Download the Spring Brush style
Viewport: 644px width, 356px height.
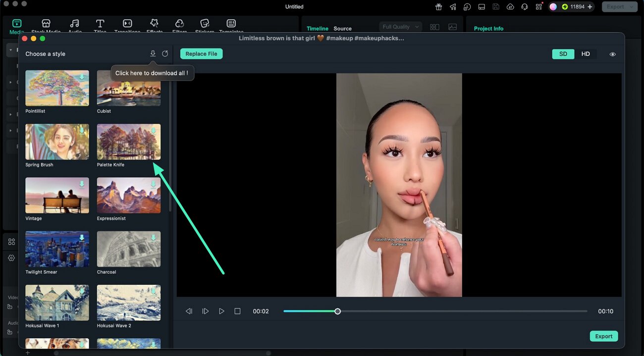pyautogui.click(x=82, y=131)
